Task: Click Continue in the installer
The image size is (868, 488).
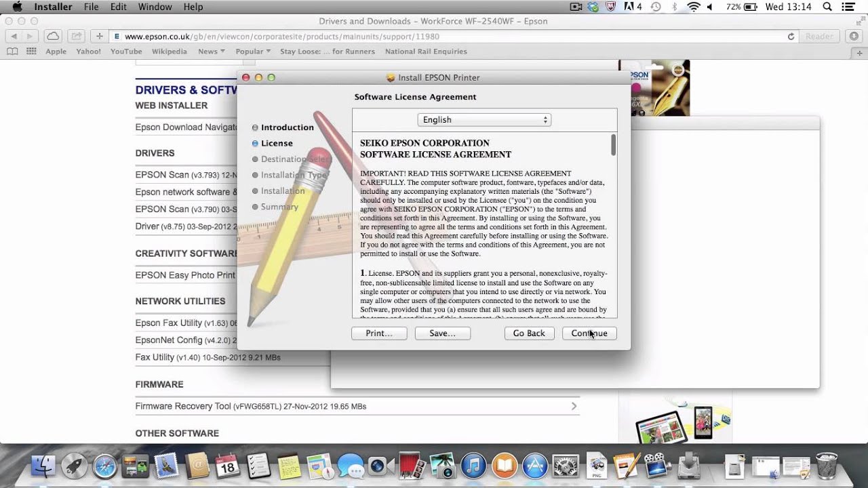Action: pyautogui.click(x=589, y=333)
